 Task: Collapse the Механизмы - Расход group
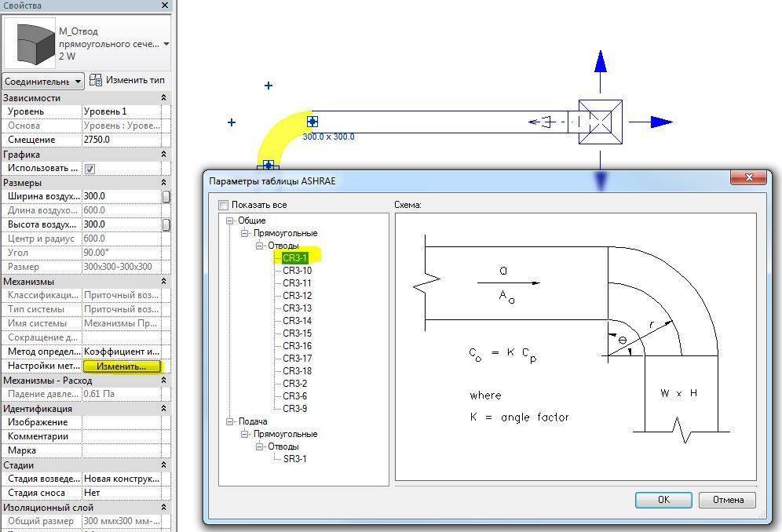coord(163,380)
